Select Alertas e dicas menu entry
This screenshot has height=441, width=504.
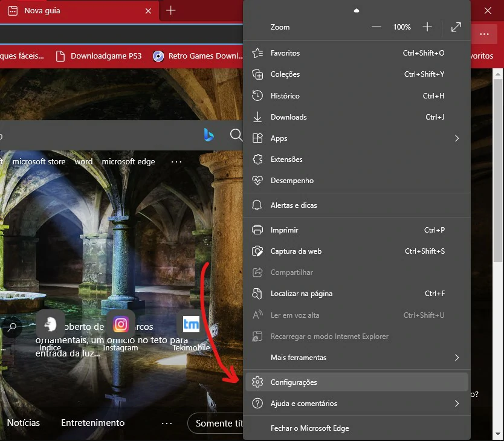click(x=357, y=205)
